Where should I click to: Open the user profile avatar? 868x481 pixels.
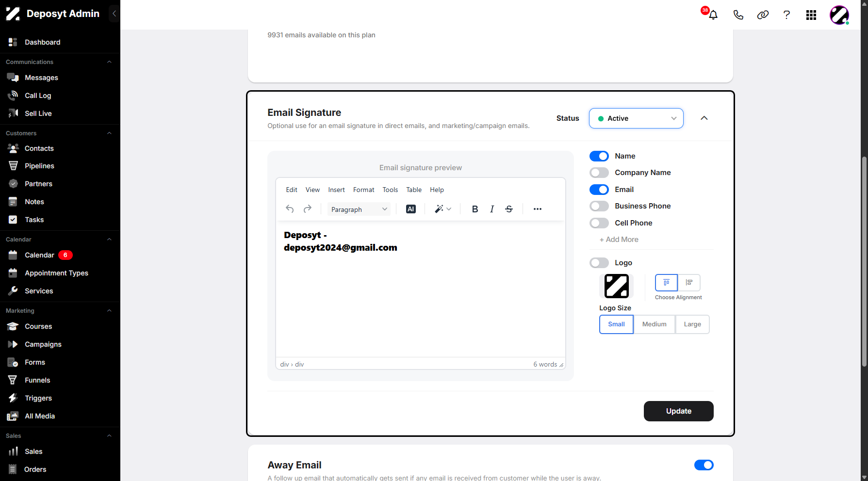click(839, 15)
